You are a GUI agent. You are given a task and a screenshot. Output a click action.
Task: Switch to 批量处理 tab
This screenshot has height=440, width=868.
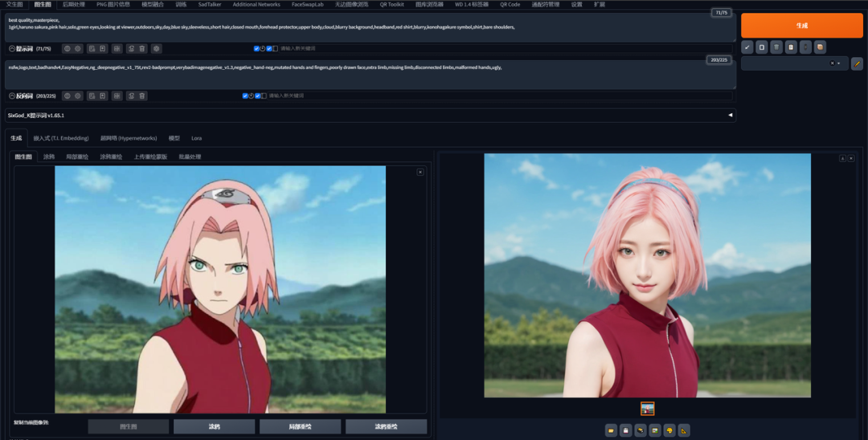tap(190, 157)
